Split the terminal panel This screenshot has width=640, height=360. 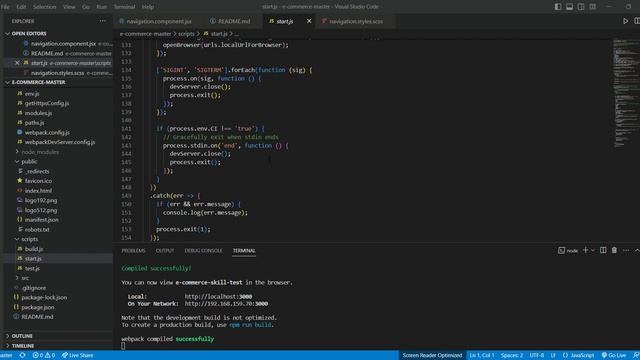coord(603,250)
